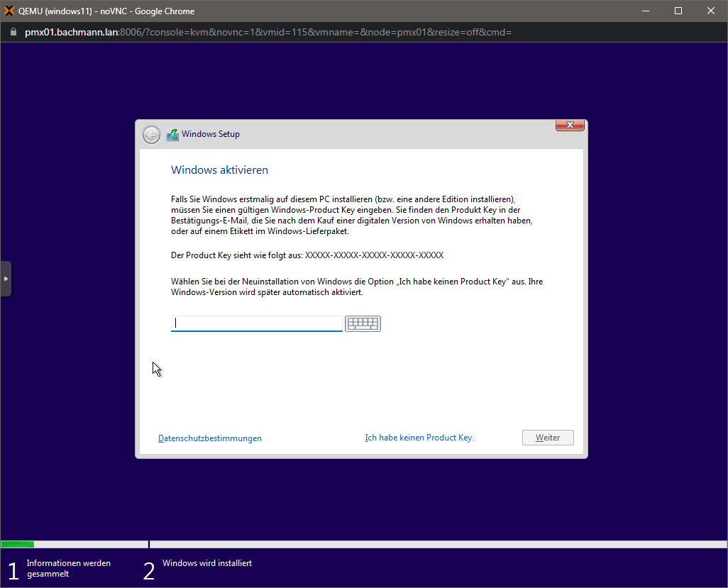
Task: Maximize the Chrome noVNC window
Action: point(678,11)
